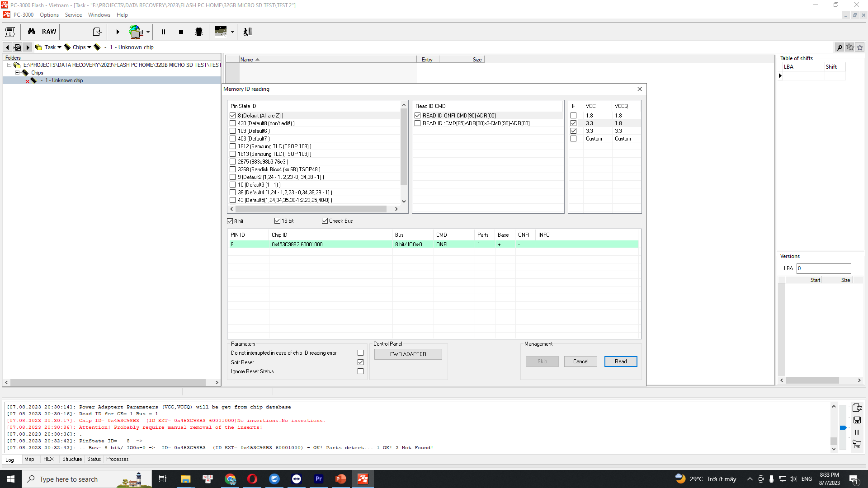The image size is (868, 488).
Task: Enable 'Do not interrupted' on chip ID error
Action: point(360,353)
